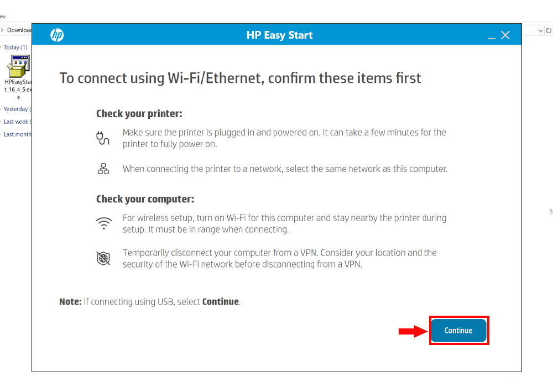Open the address bar history dropdown
The image size is (553, 392).
pos(541,30)
